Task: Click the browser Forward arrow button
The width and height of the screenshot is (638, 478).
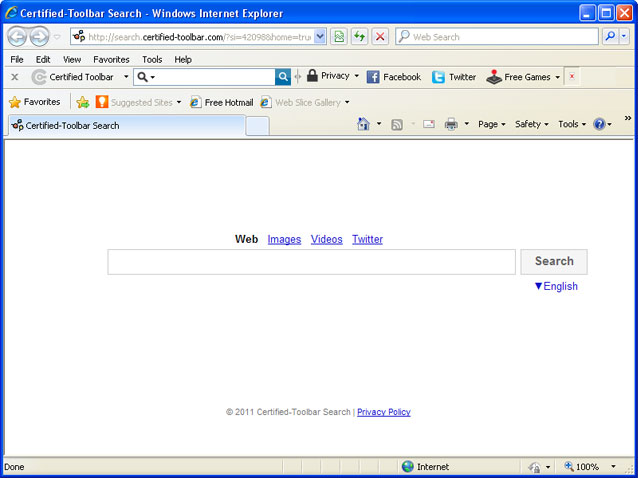Action: pyautogui.click(x=39, y=37)
